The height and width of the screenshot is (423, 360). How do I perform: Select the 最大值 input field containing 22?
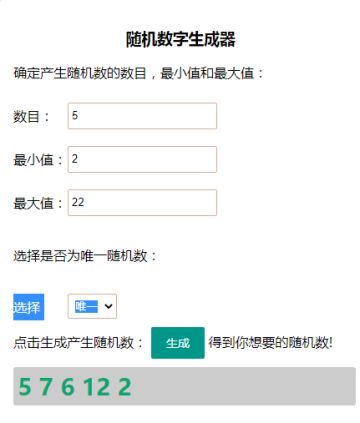pos(142,202)
